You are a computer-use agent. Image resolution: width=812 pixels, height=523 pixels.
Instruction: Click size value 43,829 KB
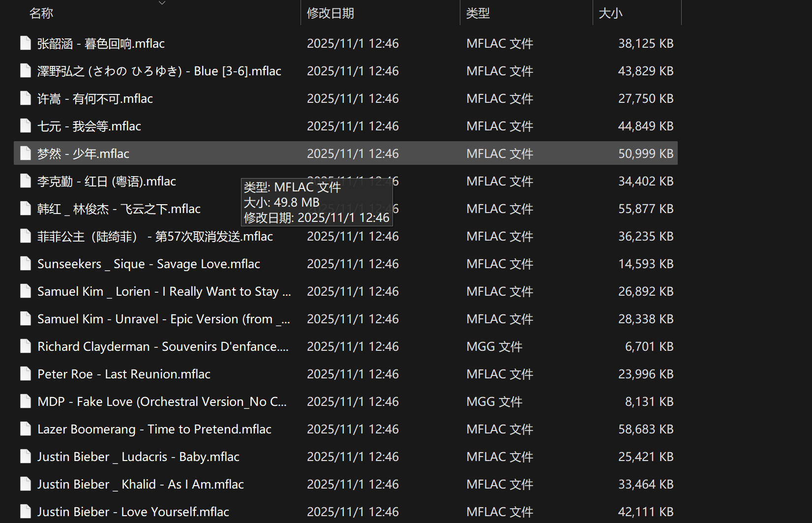tap(646, 71)
